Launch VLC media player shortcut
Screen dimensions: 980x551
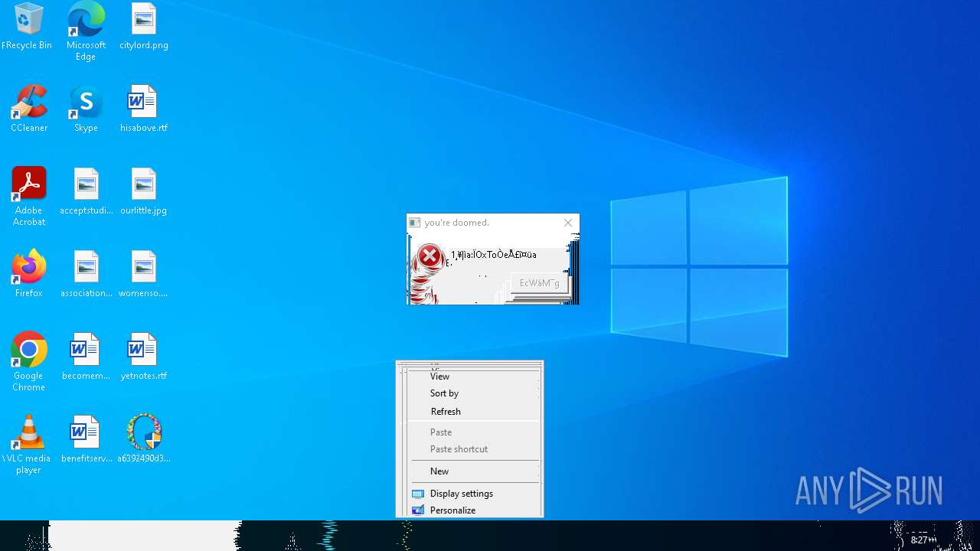click(28, 445)
